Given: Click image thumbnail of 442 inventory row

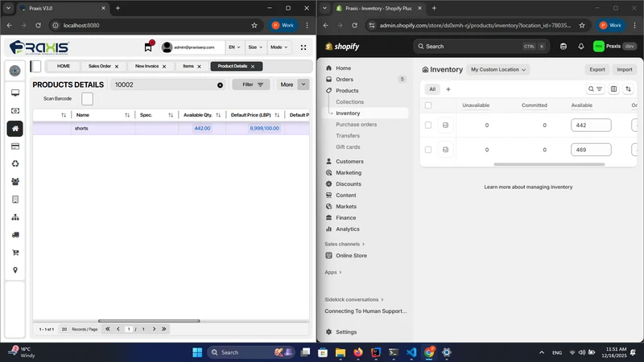Looking at the screenshot, I should coord(445,125).
